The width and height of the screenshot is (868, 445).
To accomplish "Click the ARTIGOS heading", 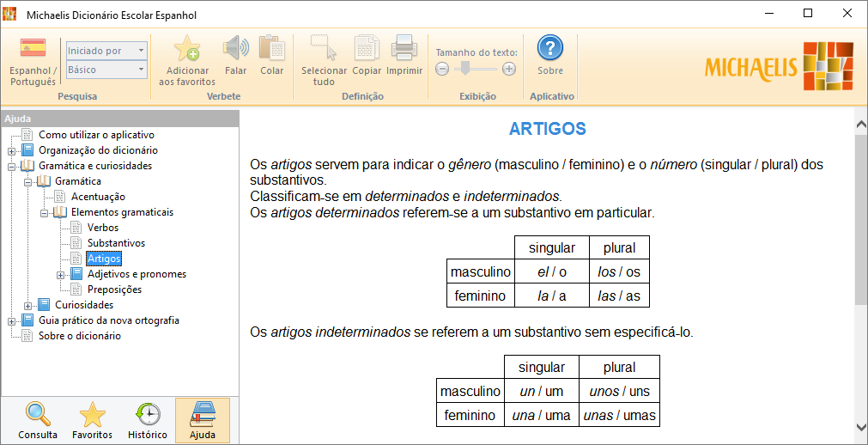I will 548,129.
